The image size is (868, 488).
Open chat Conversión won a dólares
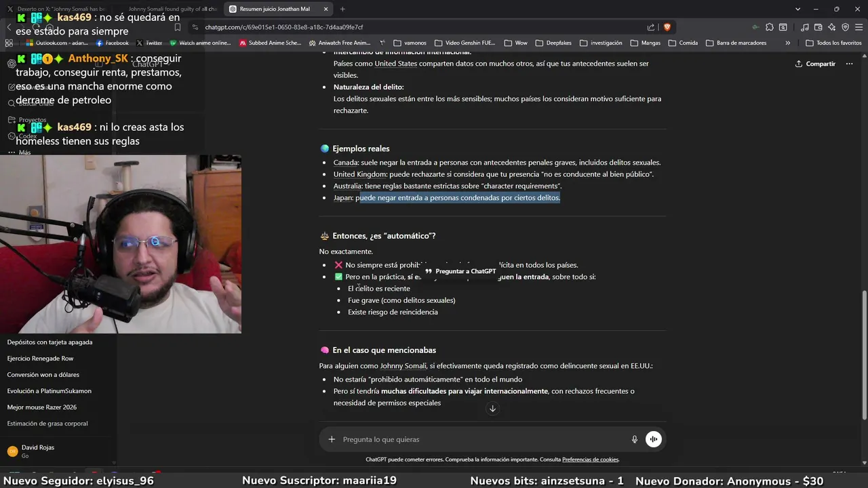point(43,375)
